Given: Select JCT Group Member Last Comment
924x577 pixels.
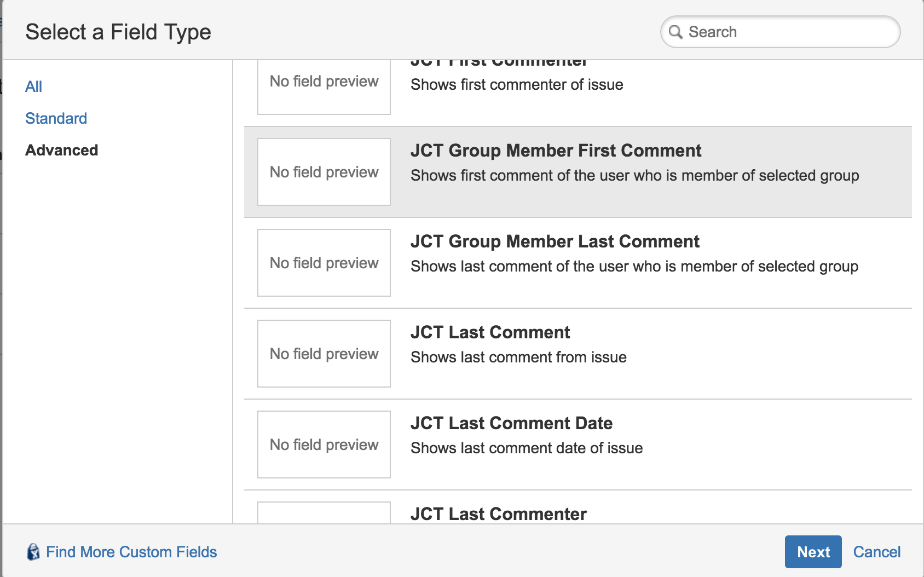Looking at the screenshot, I should tap(578, 263).
